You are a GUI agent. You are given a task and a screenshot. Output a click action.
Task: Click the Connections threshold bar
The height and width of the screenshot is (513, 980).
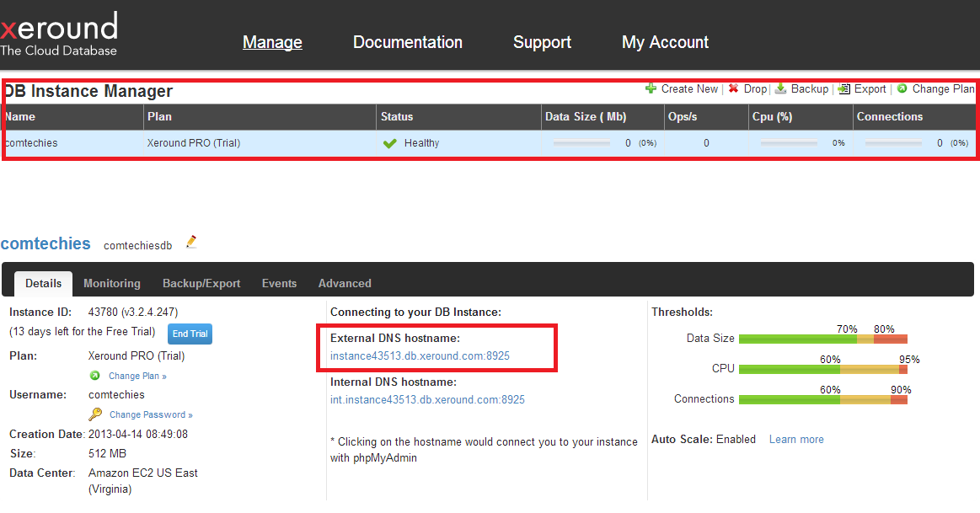pos(822,399)
